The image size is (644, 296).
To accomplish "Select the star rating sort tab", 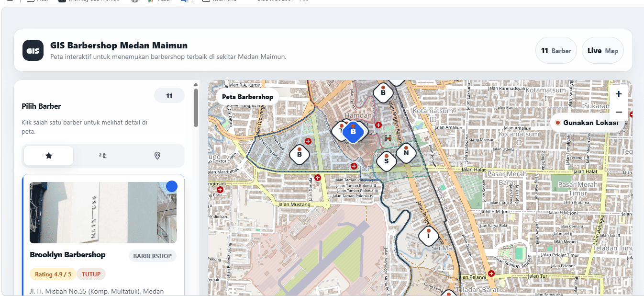I will [x=48, y=156].
